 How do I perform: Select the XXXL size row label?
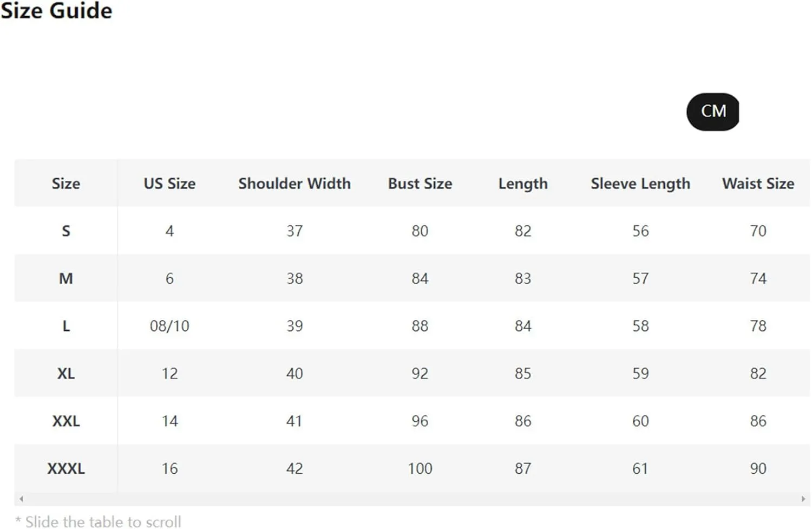(x=66, y=468)
